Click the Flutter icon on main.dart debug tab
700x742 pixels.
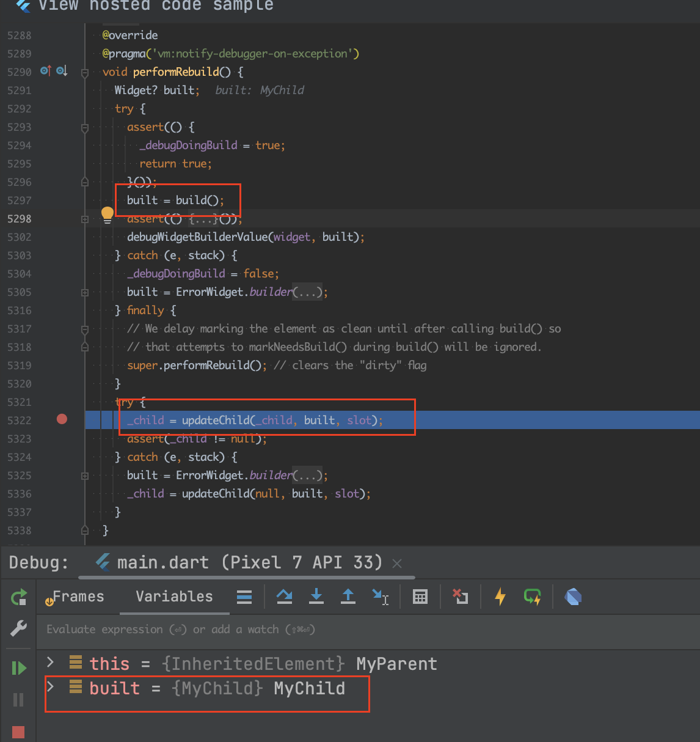point(103,562)
